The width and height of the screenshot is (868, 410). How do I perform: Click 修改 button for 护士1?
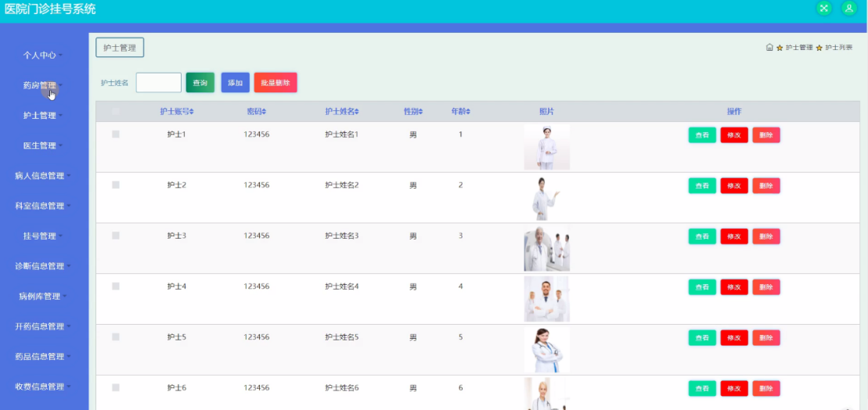734,135
